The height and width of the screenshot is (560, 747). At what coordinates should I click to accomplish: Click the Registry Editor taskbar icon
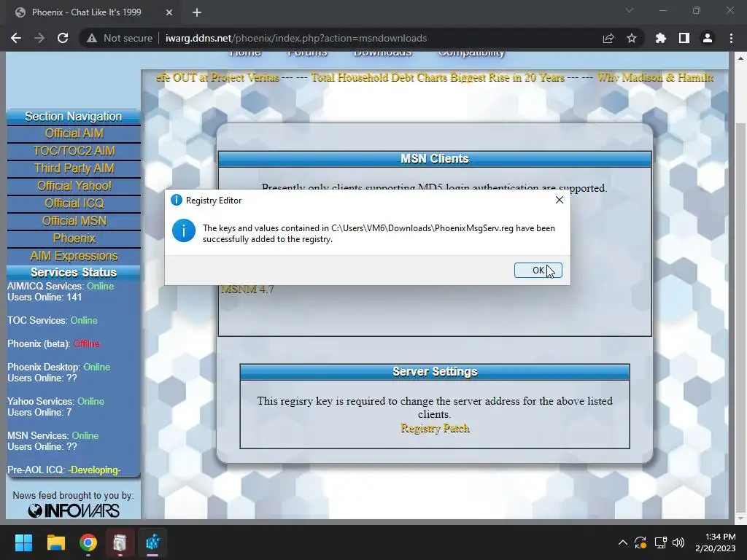tap(152, 542)
